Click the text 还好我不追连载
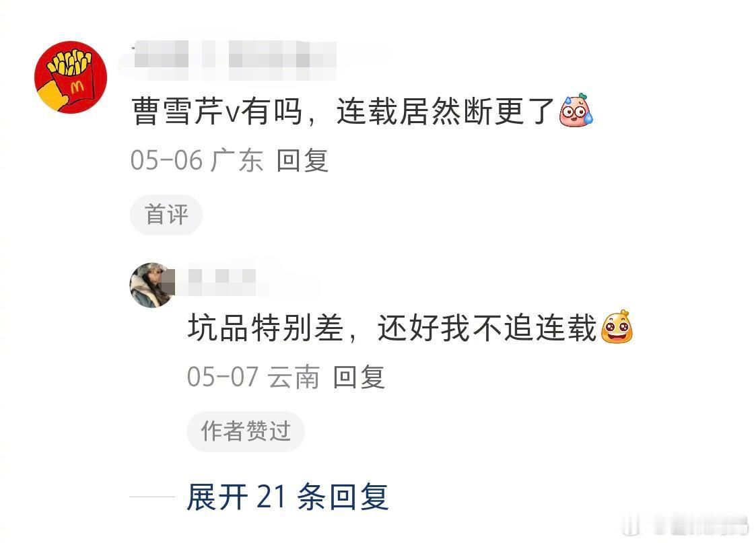The width and height of the screenshot is (756, 543). [x=487, y=328]
